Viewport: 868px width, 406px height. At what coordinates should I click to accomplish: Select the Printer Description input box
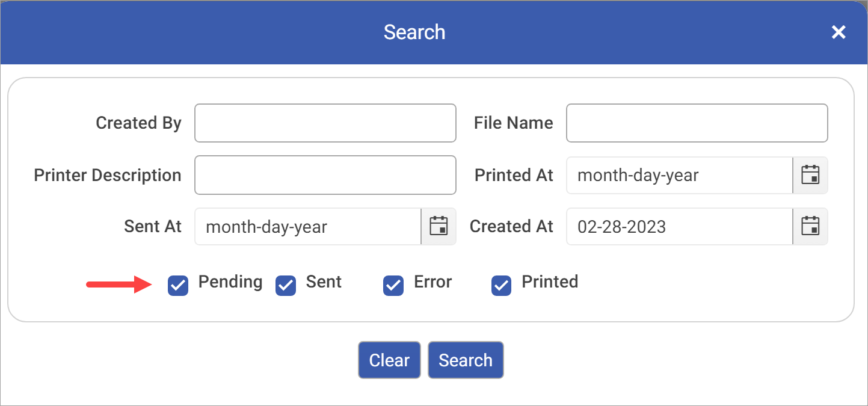click(x=325, y=175)
